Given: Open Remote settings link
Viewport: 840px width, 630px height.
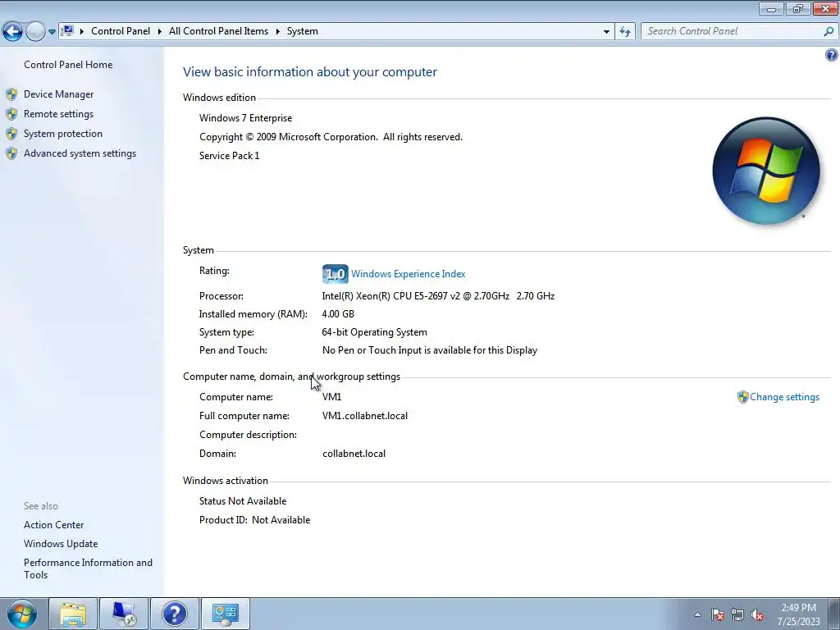Looking at the screenshot, I should point(58,114).
